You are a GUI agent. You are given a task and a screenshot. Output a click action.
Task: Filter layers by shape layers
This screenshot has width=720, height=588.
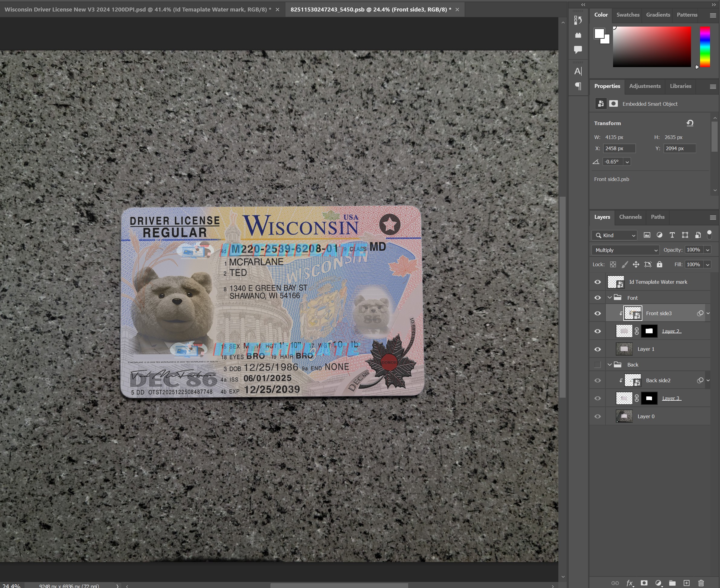[685, 235]
